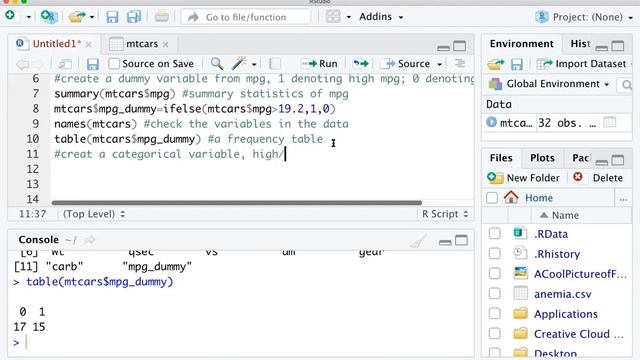Click the console input prompt

click(26, 342)
